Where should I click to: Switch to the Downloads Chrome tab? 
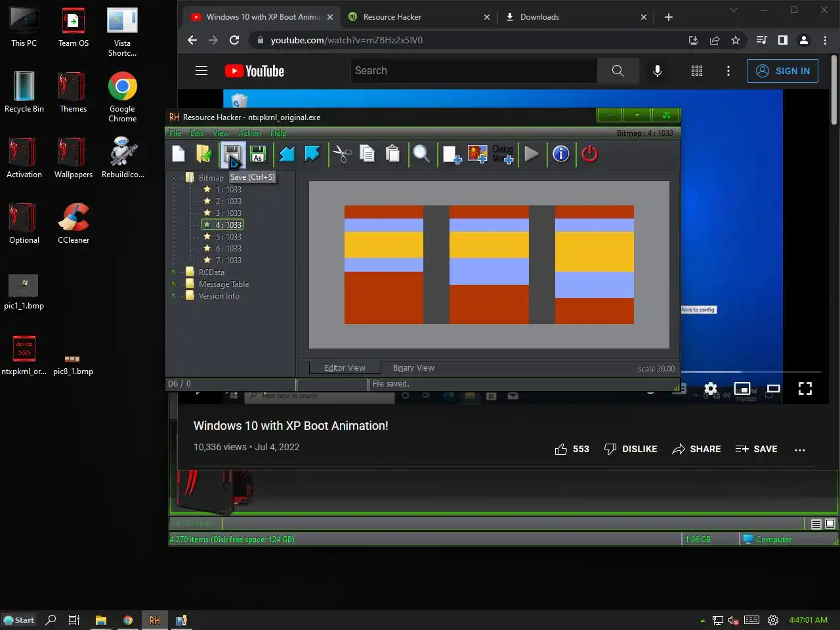(576, 17)
